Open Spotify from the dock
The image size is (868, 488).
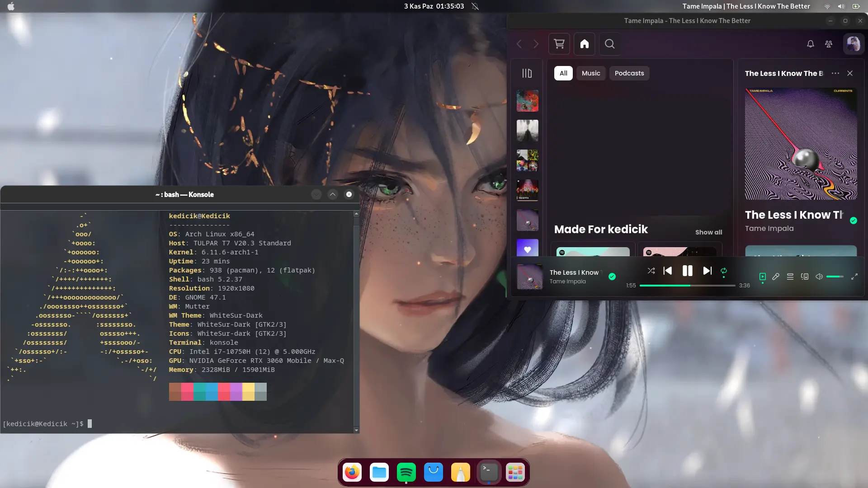406,473
